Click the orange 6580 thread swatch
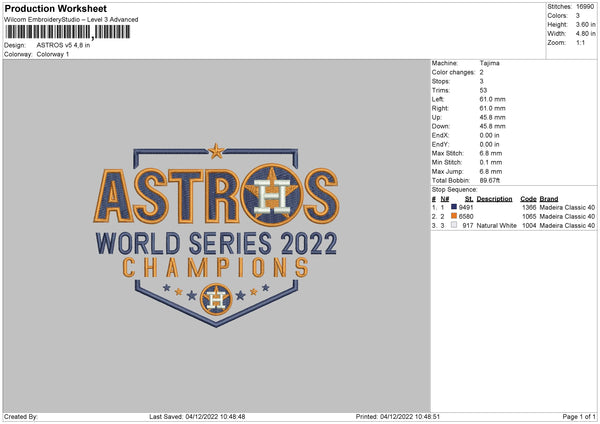The image size is (600, 424). [x=454, y=216]
